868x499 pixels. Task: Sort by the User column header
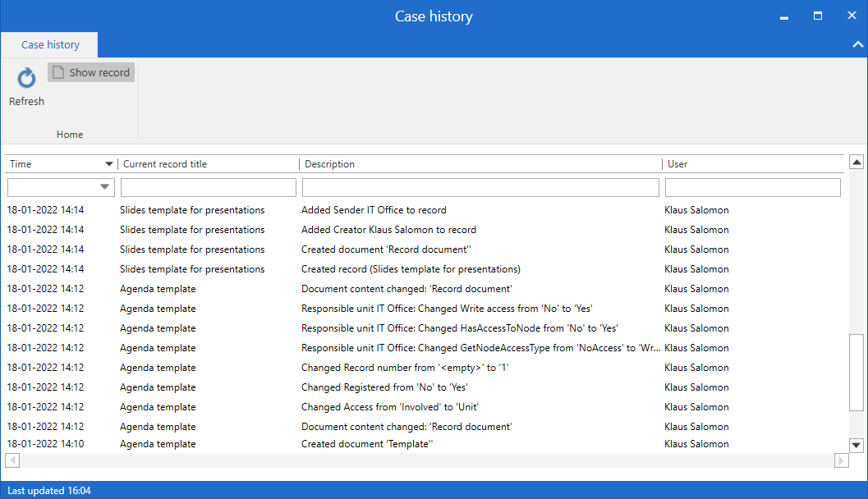click(x=752, y=164)
